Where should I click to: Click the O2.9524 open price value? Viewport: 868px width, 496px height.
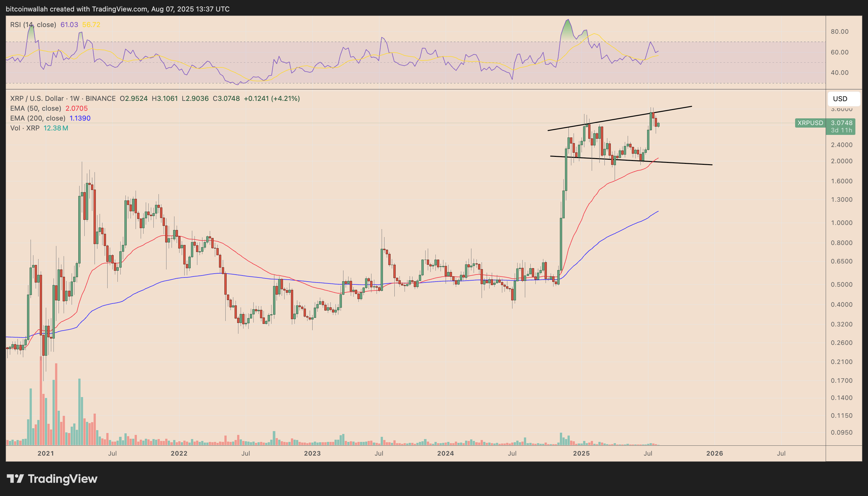point(134,98)
